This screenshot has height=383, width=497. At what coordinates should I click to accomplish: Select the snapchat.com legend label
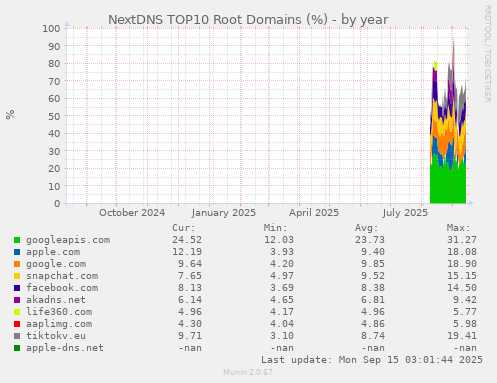click(62, 276)
